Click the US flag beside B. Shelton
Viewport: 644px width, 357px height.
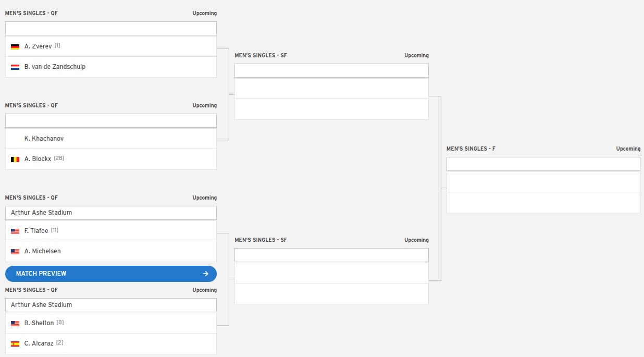15,323
